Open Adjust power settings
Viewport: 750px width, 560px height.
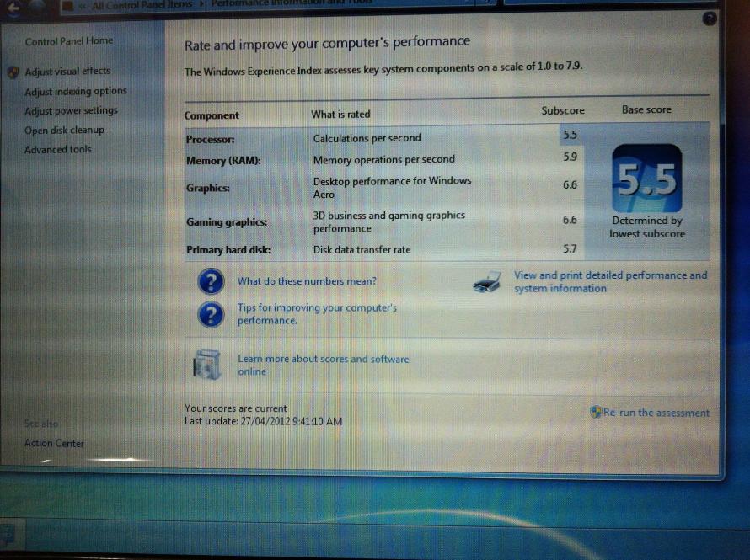coord(71,110)
